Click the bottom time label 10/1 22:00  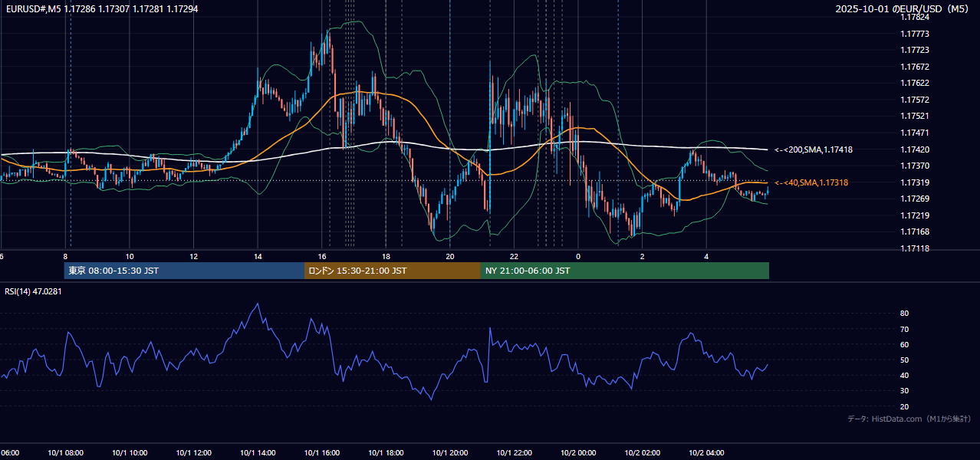click(x=515, y=453)
